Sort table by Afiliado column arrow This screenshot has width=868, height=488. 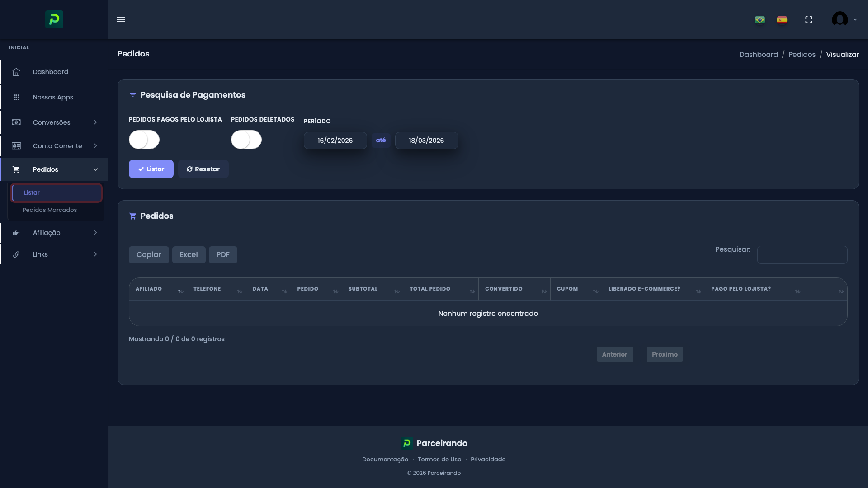point(180,291)
